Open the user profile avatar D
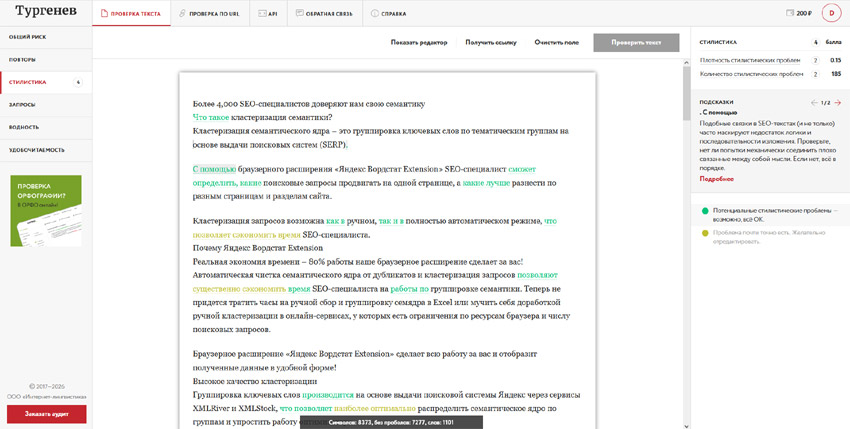The height and width of the screenshot is (429, 850). [x=830, y=13]
